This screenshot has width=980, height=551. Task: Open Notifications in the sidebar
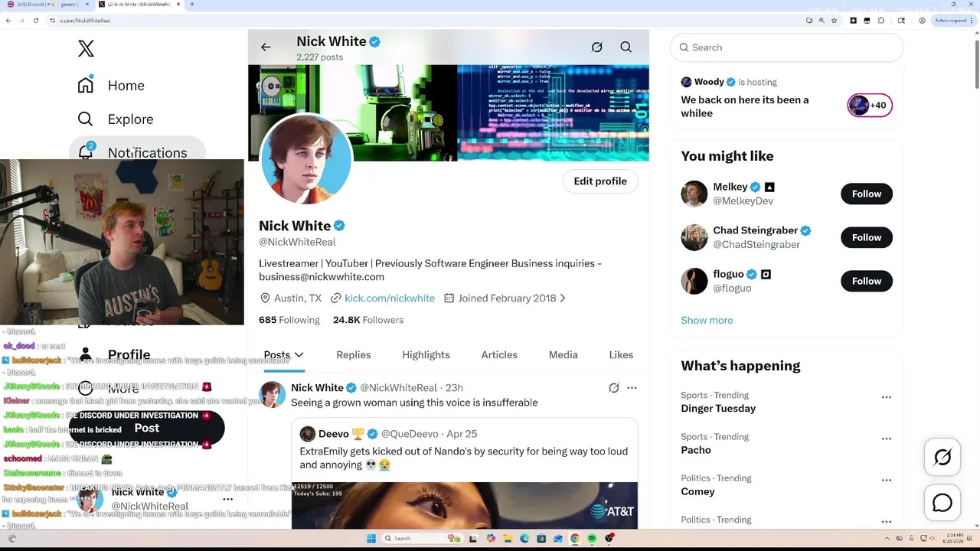[x=137, y=152]
